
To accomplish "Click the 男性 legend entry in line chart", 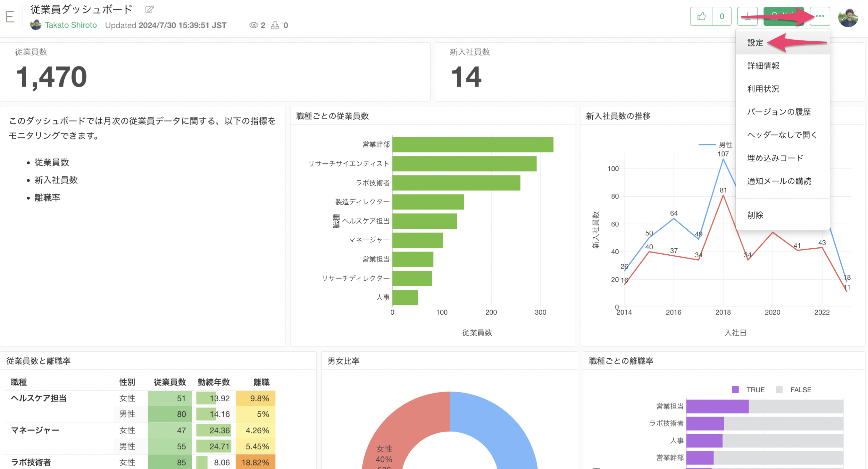I will click(715, 145).
